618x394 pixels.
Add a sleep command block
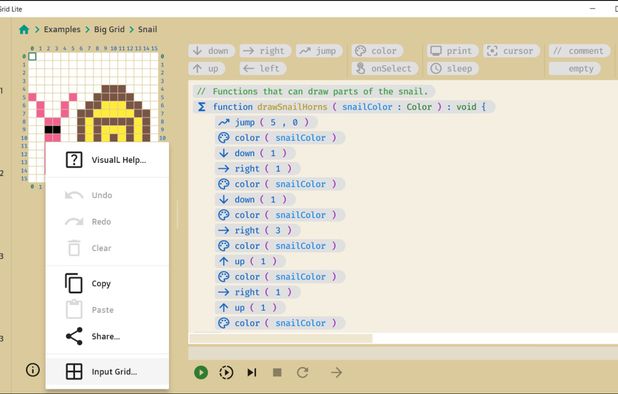point(452,69)
